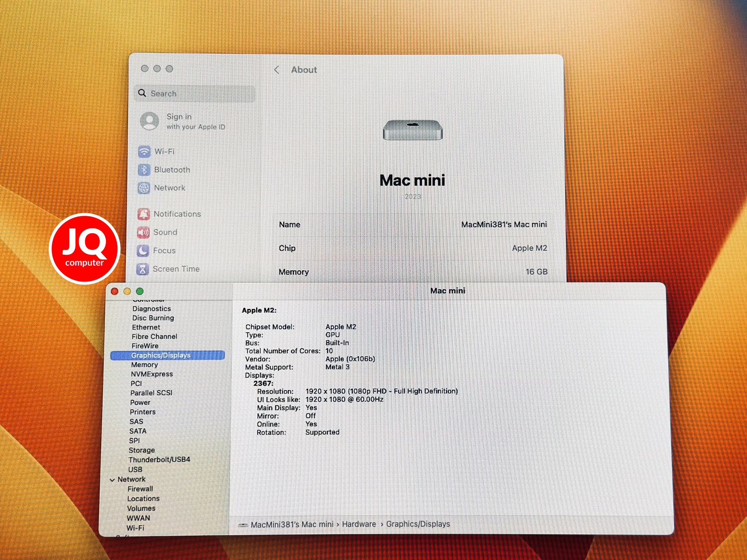Click the display name 2367:
The width and height of the screenshot is (747, 560).
[263, 383]
